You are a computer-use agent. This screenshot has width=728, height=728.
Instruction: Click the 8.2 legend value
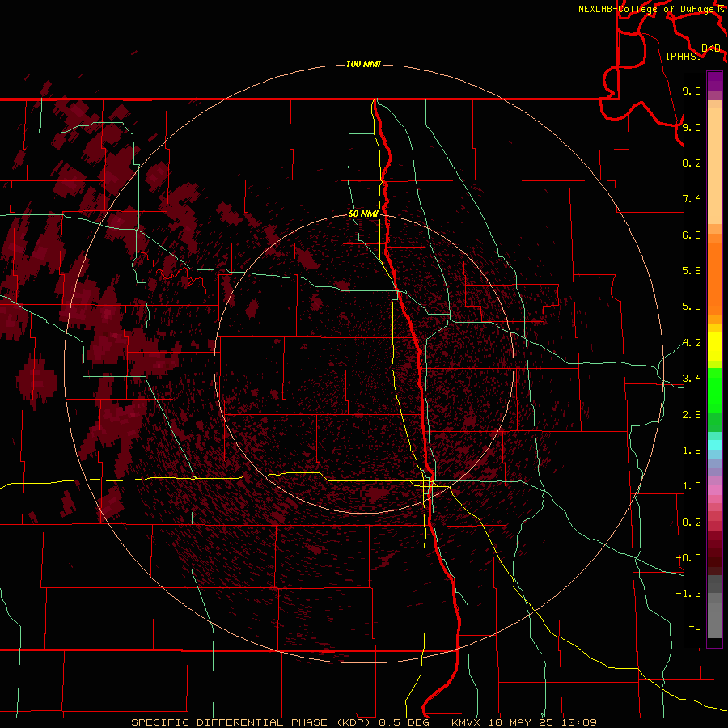[692, 163]
